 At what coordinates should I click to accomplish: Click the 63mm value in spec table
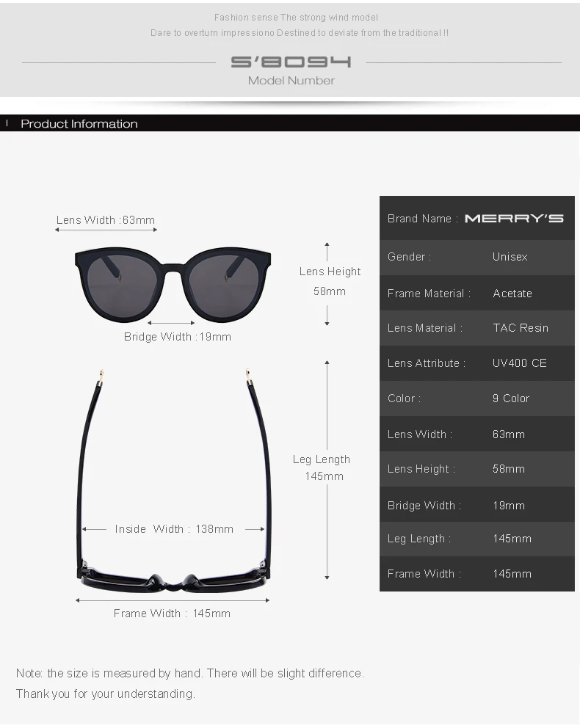tap(509, 434)
